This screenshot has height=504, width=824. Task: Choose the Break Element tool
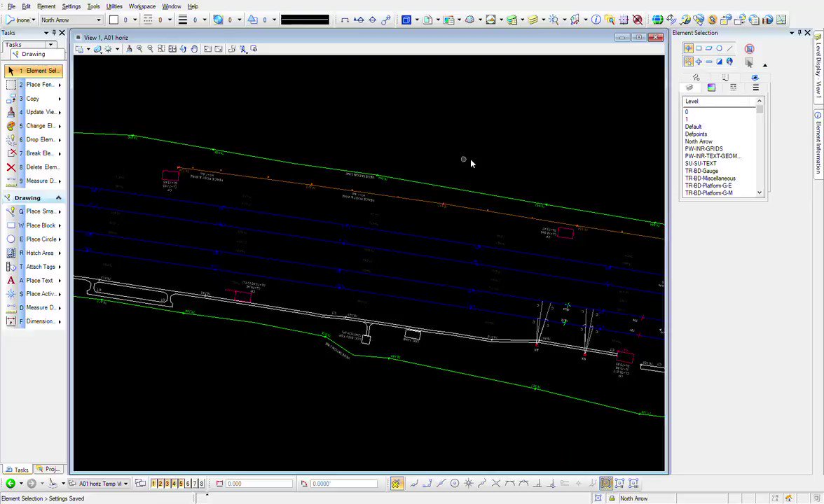(33, 153)
